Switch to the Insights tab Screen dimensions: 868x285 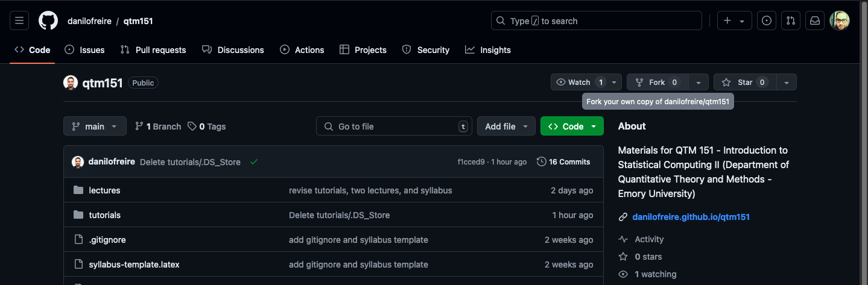coord(488,50)
